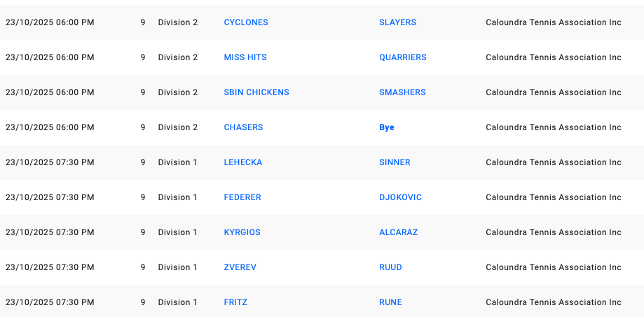The height and width of the screenshot is (317, 644).
Task: Select the MISS HITS team link
Action: pyautogui.click(x=245, y=57)
